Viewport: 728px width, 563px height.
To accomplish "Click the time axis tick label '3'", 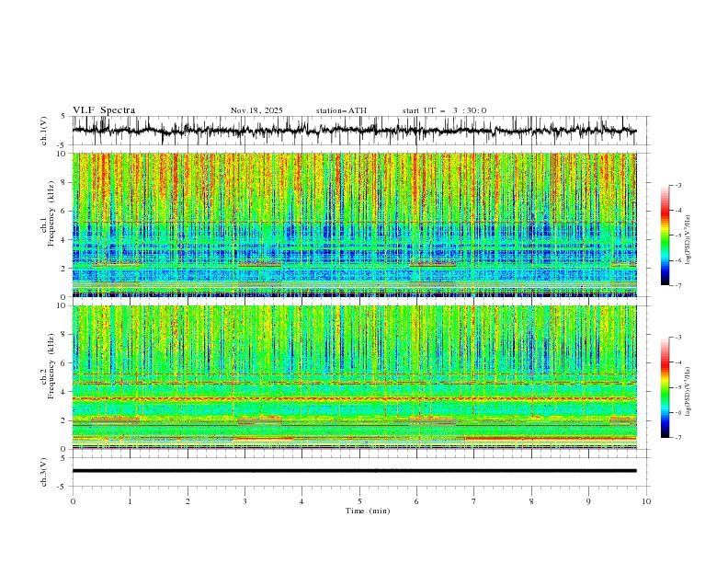I will click(245, 501).
